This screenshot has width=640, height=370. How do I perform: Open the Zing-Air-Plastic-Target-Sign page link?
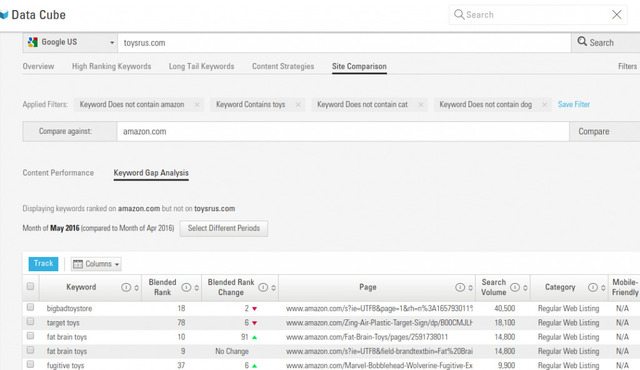379,323
